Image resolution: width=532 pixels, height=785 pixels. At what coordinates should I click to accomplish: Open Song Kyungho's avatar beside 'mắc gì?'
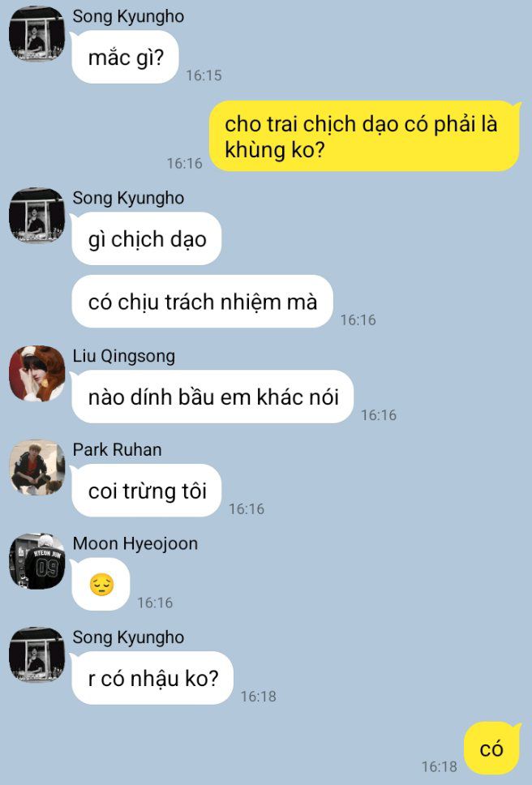pyautogui.click(x=36, y=33)
